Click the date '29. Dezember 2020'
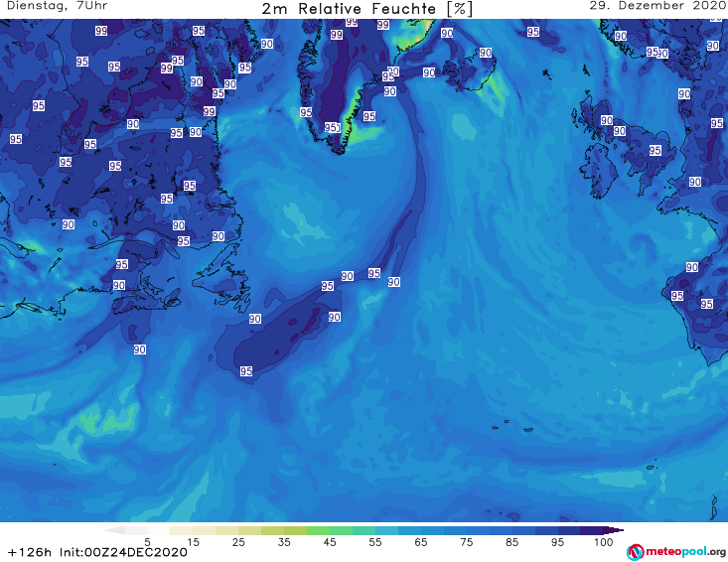728x562 pixels. click(657, 6)
